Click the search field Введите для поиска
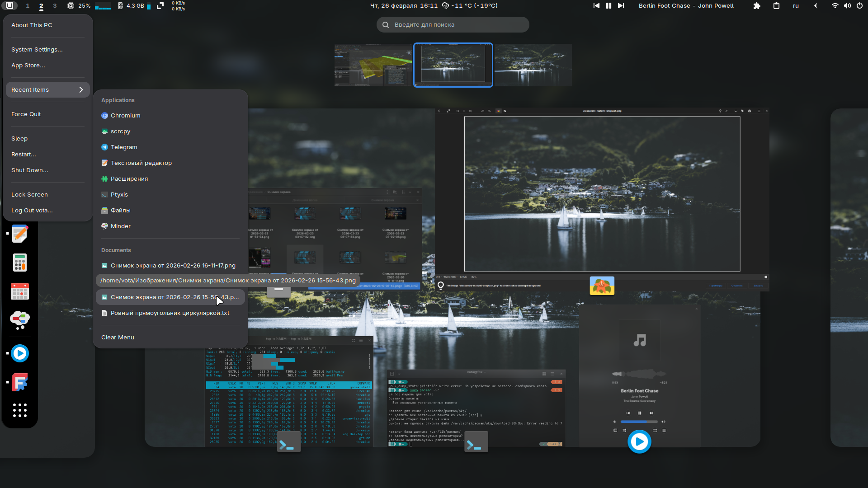The width and height of the screenshot is (868, 488). 453,25
